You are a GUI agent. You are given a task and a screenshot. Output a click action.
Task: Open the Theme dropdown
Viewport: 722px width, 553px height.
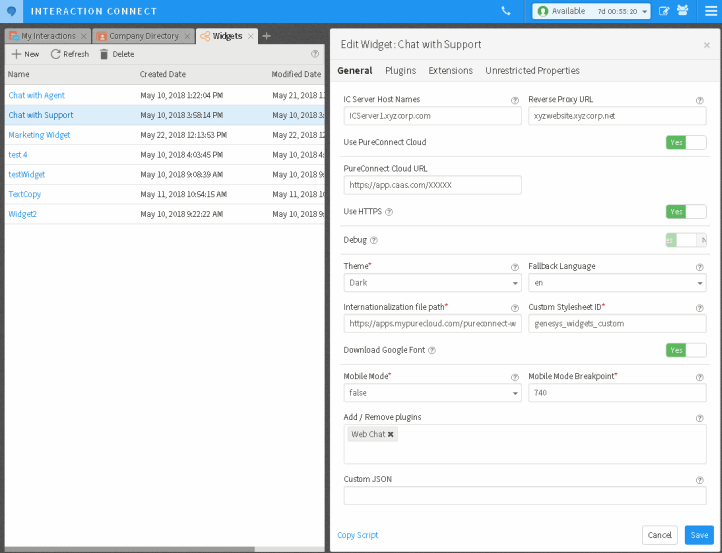coord(432,283)
